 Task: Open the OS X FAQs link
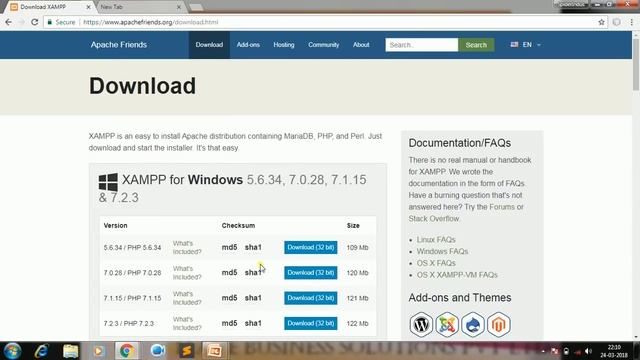(436, 263)
